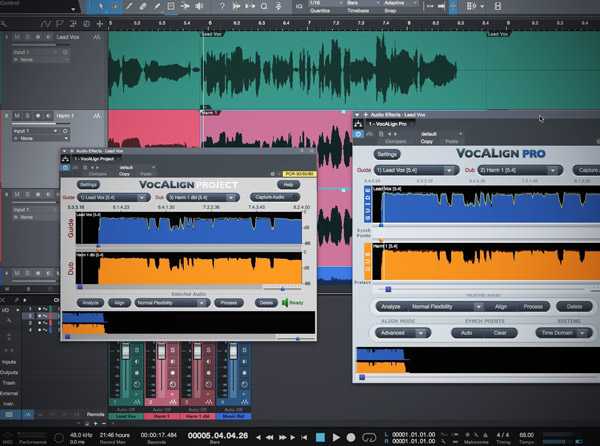Open the Guide dropdown in VocAlign Pro
Viewport: 600px width, 446px height.
coord(416,170)
